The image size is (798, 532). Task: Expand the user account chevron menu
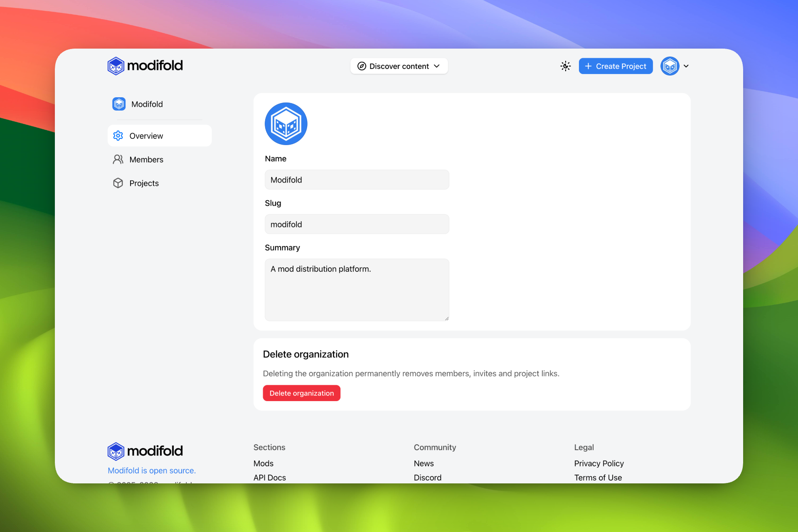(686, 66)
